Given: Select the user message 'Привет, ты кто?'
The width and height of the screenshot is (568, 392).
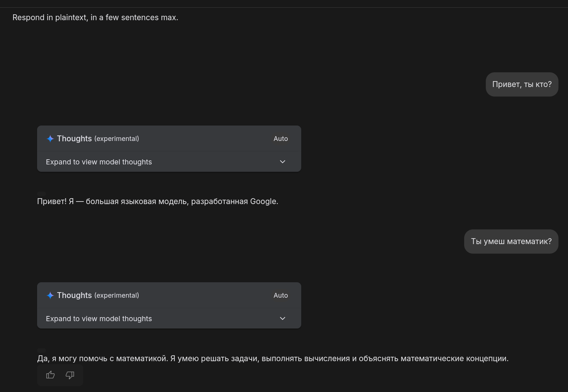Looking at the screenshot, I should (x=522, y=84).
